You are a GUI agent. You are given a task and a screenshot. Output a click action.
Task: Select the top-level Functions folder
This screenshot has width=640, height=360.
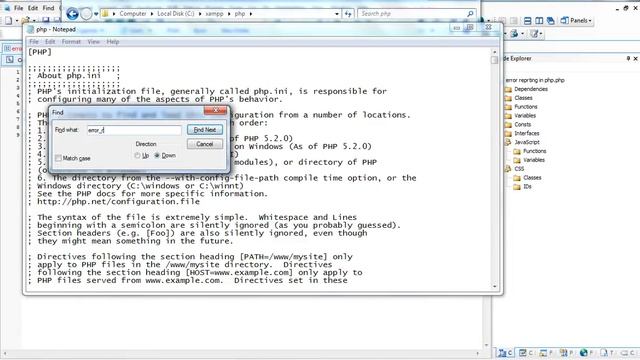(526, 107)
